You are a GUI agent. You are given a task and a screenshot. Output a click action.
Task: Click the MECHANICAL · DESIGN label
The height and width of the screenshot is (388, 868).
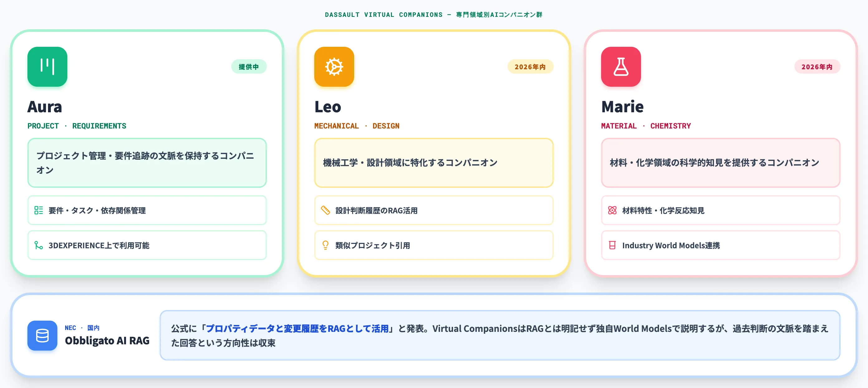tap(356, 126)
